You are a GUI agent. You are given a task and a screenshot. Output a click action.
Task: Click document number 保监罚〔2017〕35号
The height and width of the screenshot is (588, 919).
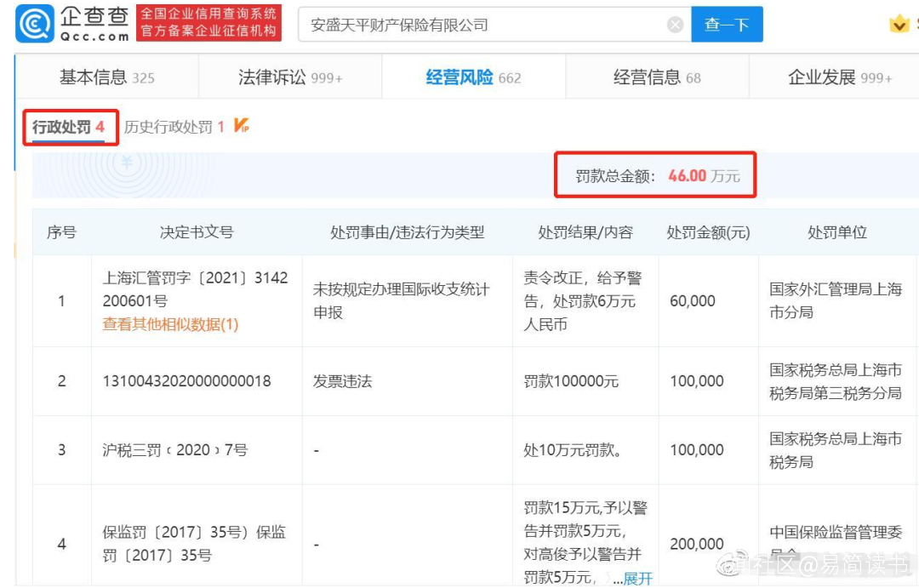click(x=194, y=544)
